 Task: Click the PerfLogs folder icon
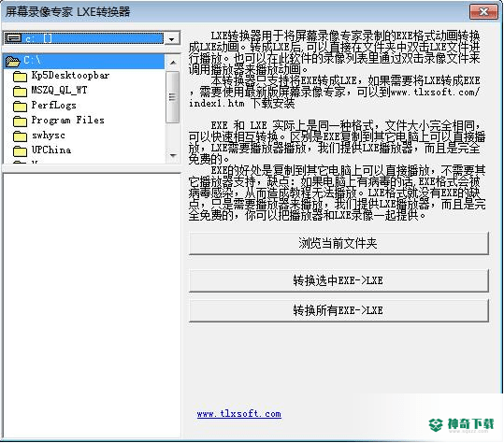pos(20,106)
